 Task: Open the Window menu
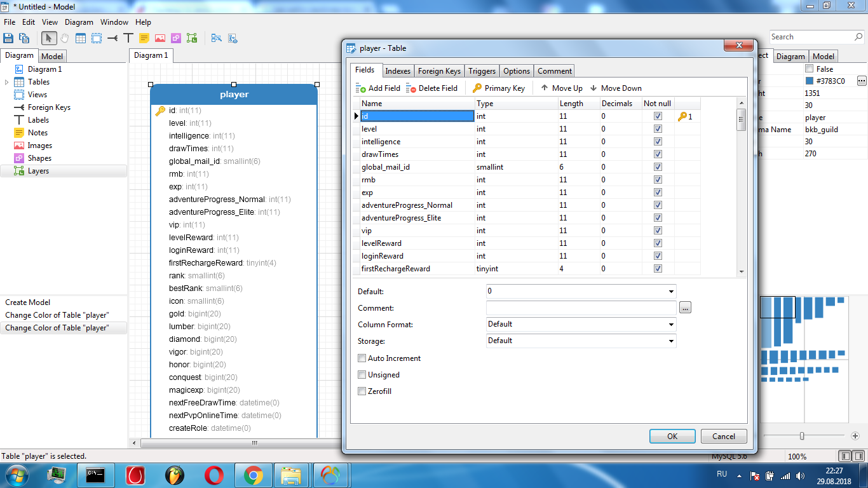point(114,22)
